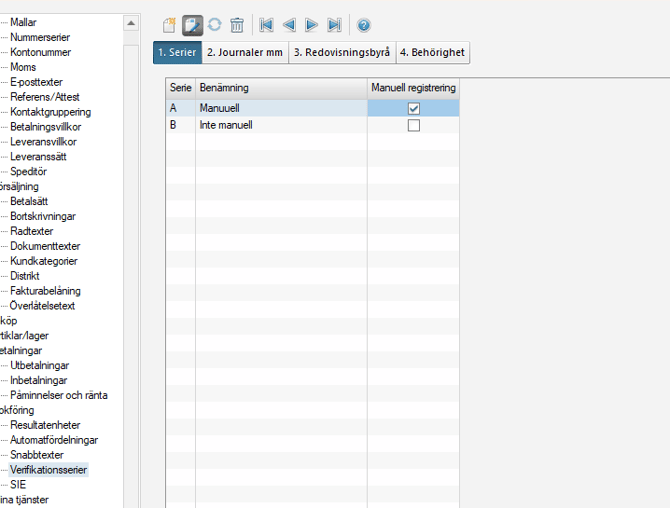Image resolution: width=670 pixels, height=508 pixels.
Task: Click the New record icon
Action: (x=170, y=25)
